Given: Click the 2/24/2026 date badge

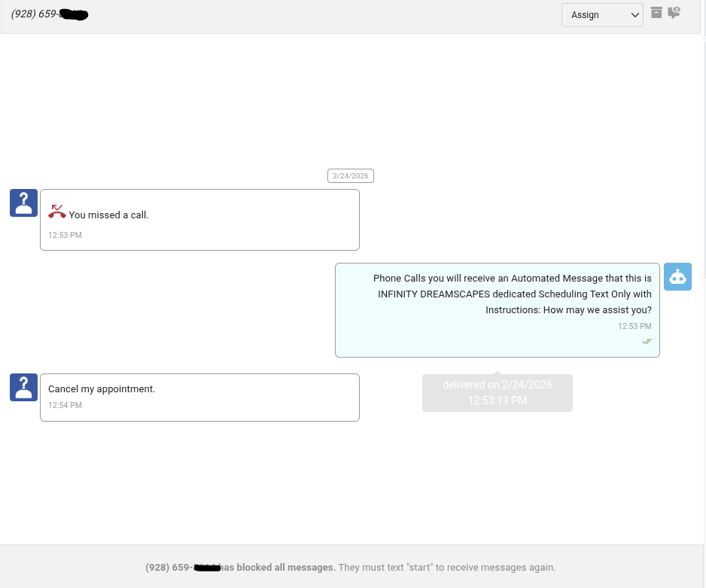Looking at the screenshot, I should [350, 176].
